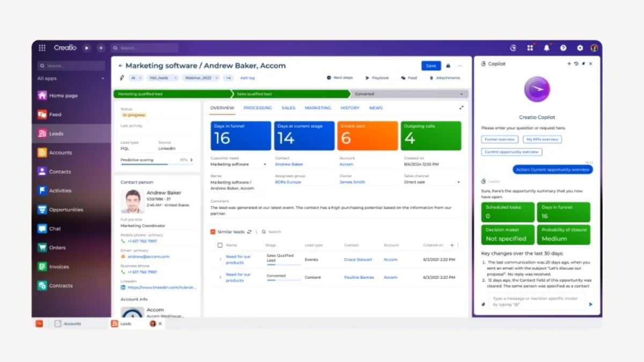Switch to the SALES tab
The height and width of the screenshot is (362, 644).
[288, 108]
